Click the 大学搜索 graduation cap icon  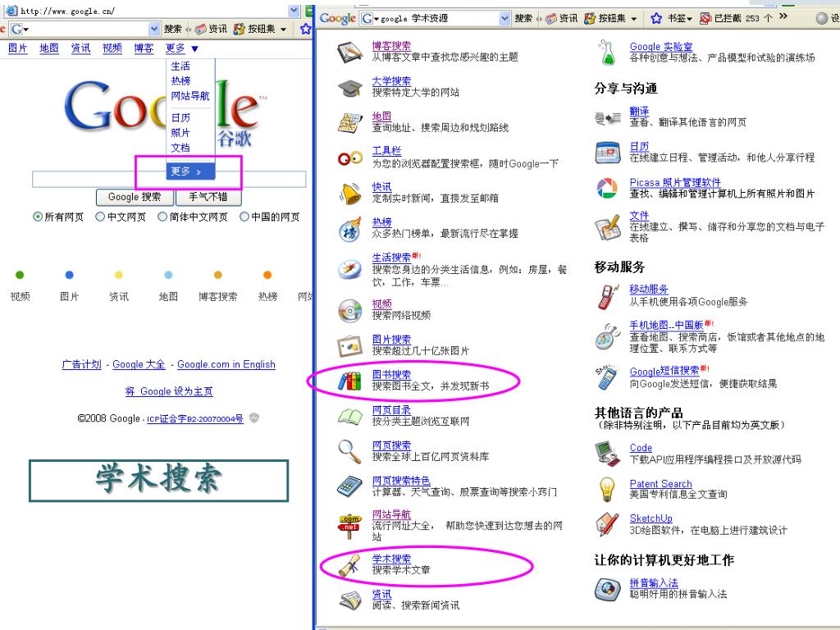349,89
